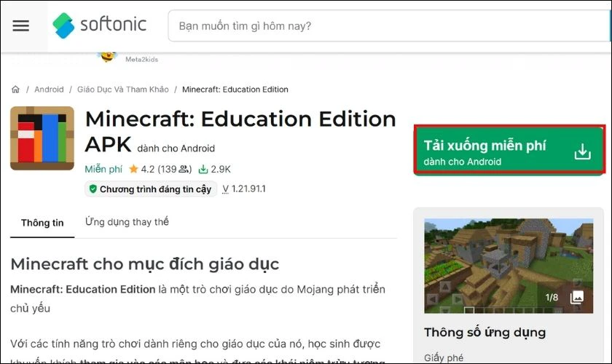This screenshot has height=364, width=612.
Task: Click the green shield trust icon
Action: pos(93,189)
